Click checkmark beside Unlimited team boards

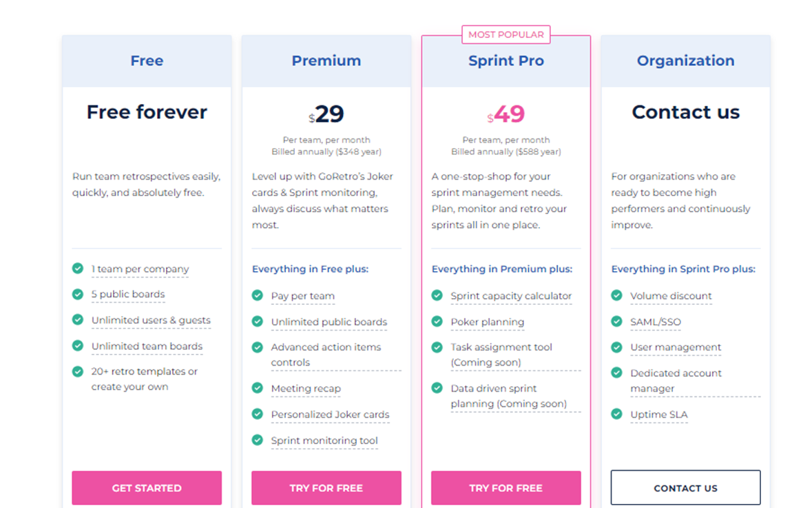78,346
